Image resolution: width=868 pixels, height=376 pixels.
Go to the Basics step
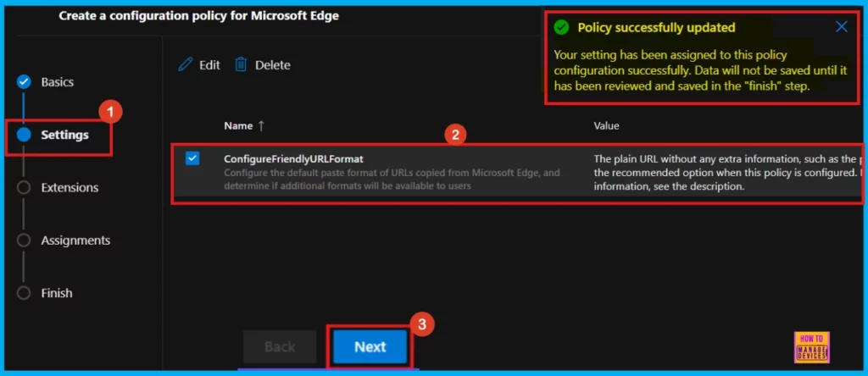coord(57,82)
